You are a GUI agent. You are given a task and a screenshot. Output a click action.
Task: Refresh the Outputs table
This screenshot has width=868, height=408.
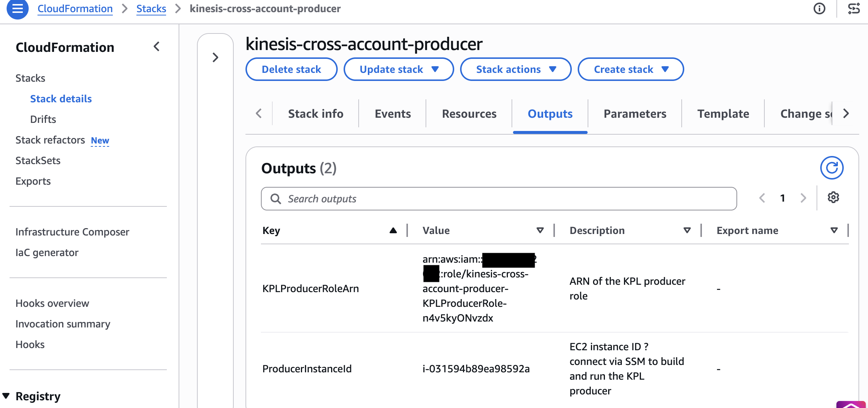coord(832,168)
